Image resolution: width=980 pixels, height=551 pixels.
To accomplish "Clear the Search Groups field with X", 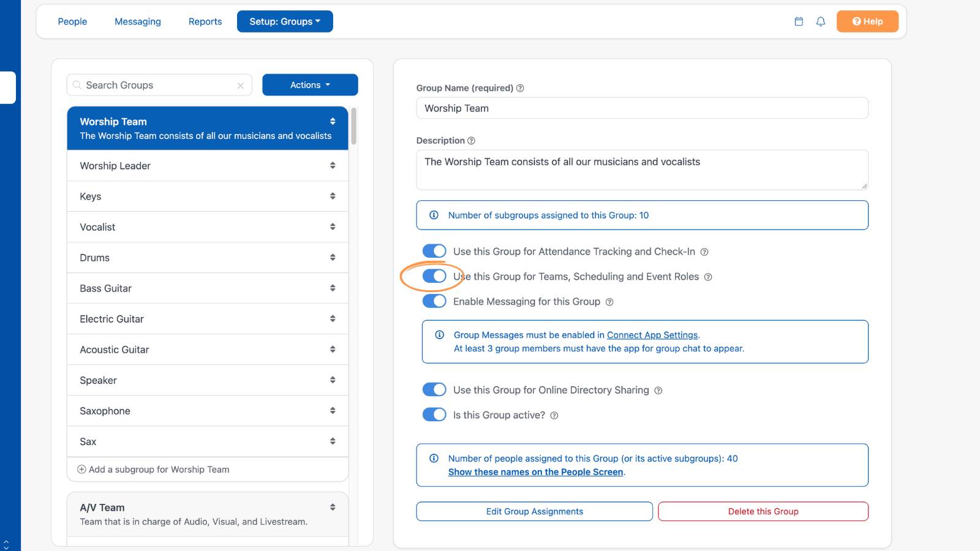I will pyautogui.click(x=241, y=86).
